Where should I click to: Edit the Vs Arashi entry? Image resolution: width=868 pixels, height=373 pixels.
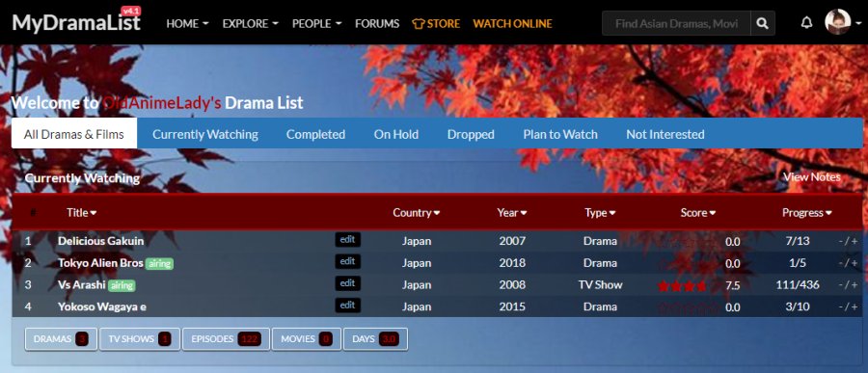pyautogui.click(x=347, y=283)
